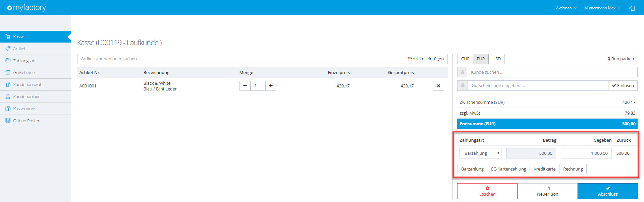Click Einlösen button
Viewport: 644px width, 202px height.
623,86
